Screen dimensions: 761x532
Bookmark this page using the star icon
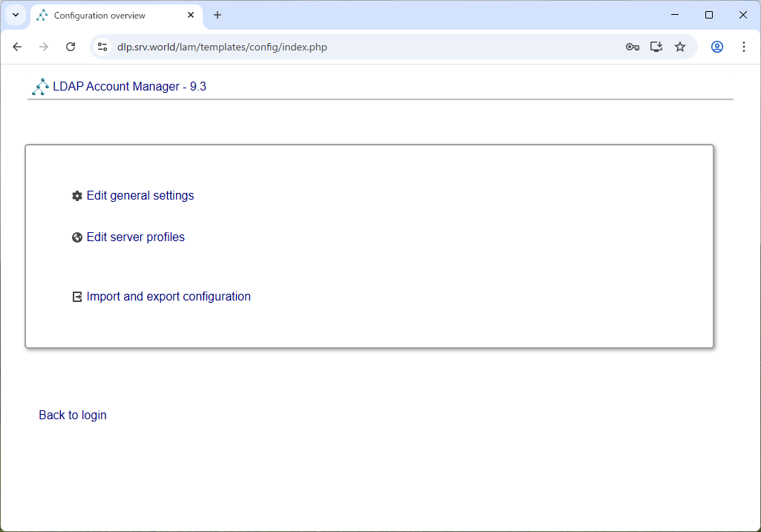tap(680, 46)
